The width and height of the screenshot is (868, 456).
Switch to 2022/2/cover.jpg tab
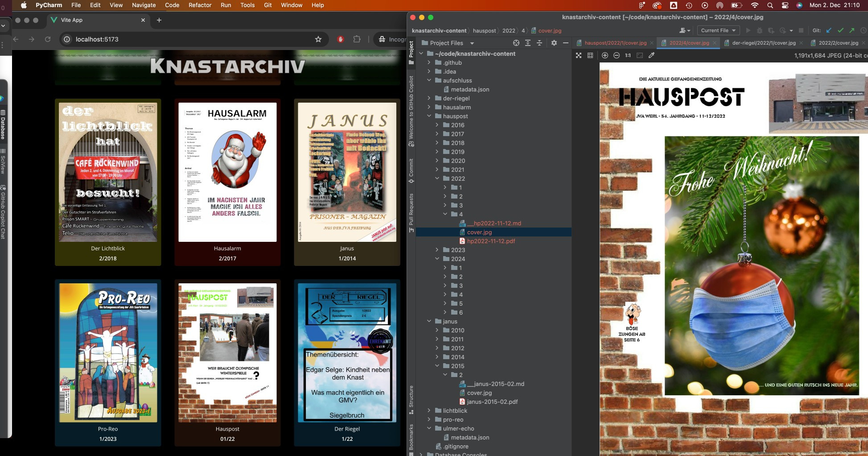coord(838,43)
